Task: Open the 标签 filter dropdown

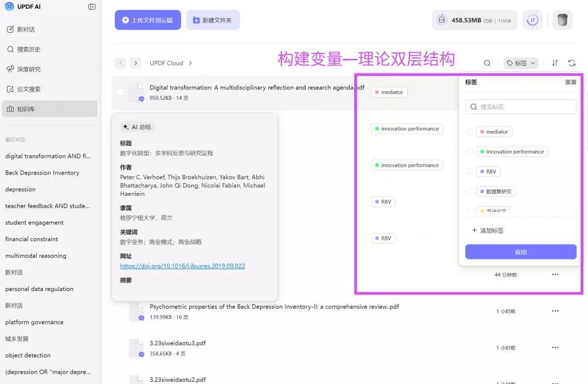Action: (521, 63)
